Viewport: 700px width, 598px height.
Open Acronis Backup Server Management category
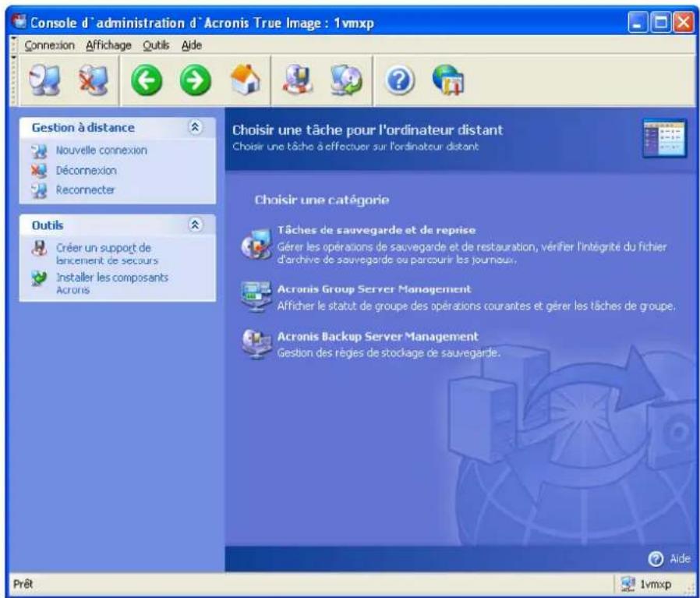point(378,337)
